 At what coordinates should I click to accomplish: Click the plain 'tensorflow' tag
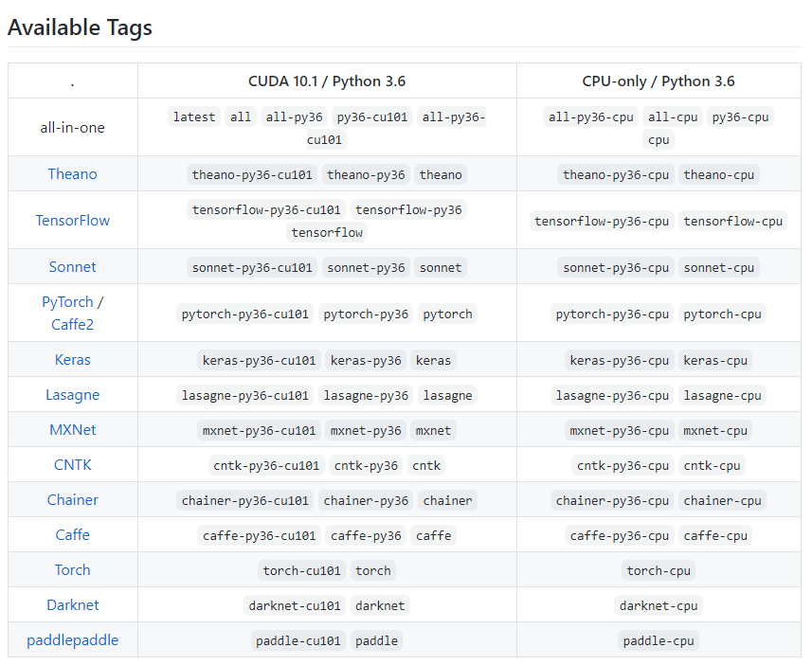(x=327, y=232)
